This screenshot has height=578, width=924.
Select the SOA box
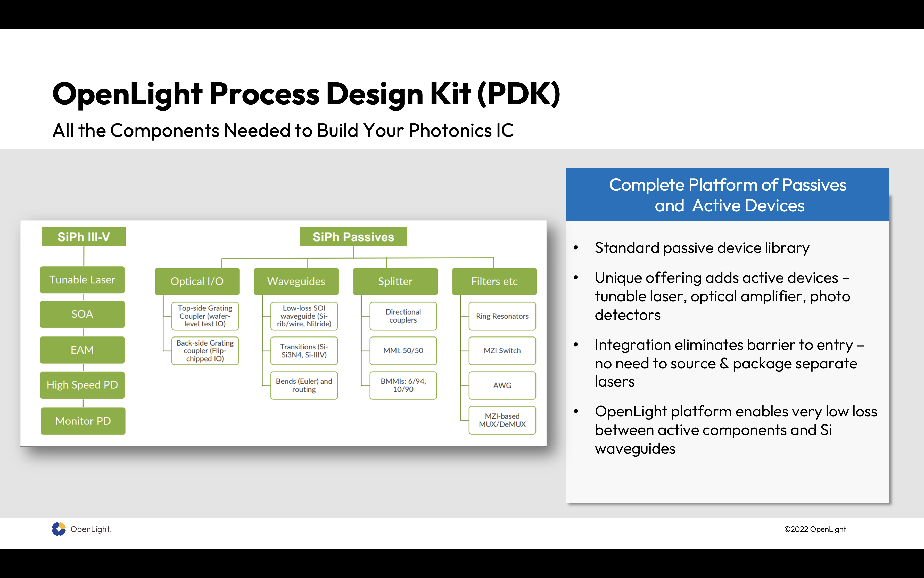(82, 314)
